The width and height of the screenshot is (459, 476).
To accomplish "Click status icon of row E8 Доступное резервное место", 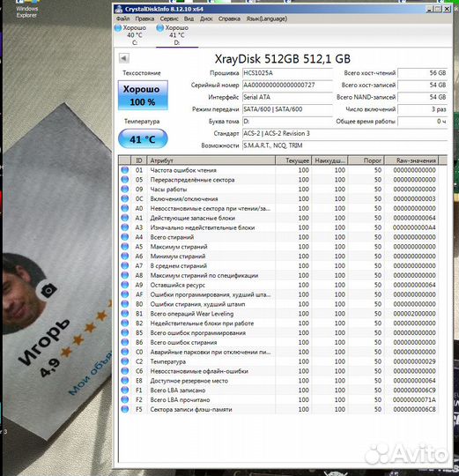I will click(x=125, y=381).
